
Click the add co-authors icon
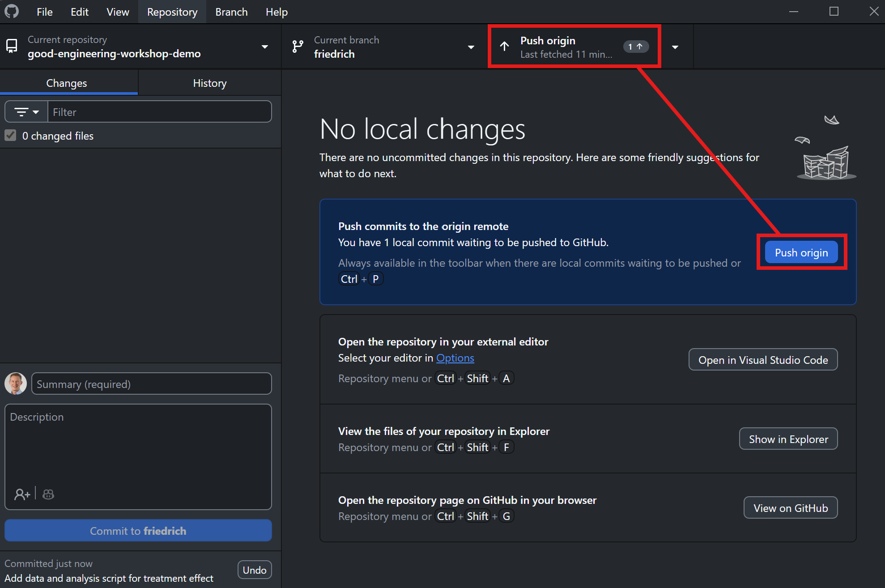(22, 494)
